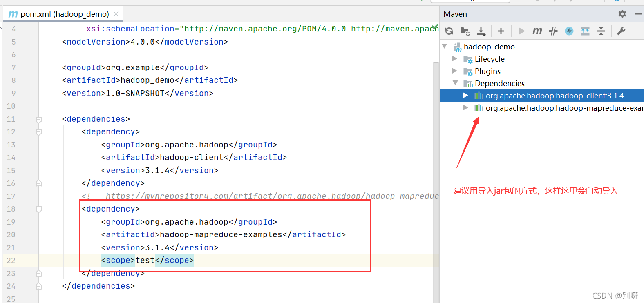The width and height of the screenshot is (644, 303).
Task: Select the Plugins tree item
Action: 542,71
